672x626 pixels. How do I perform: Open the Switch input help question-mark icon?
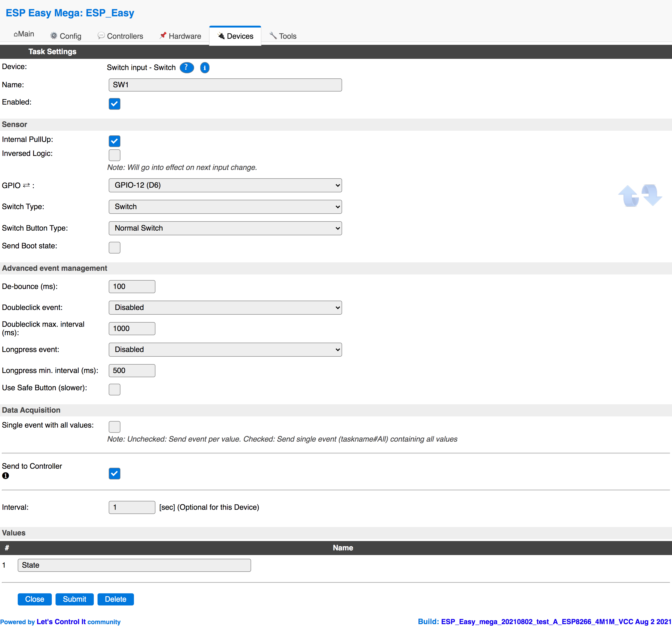click(187, 68)
